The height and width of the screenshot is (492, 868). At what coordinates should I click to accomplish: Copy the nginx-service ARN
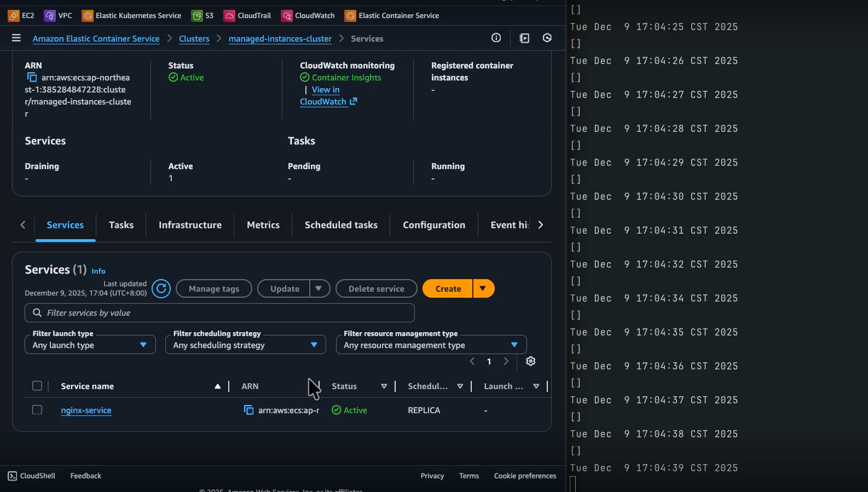[x=248, y=410]
